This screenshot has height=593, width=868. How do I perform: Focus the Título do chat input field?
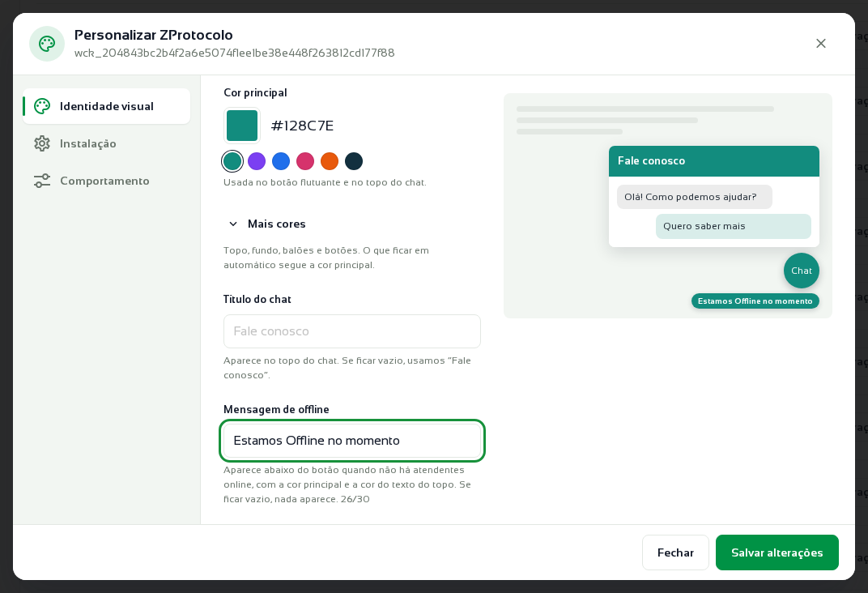pos(352,331)
